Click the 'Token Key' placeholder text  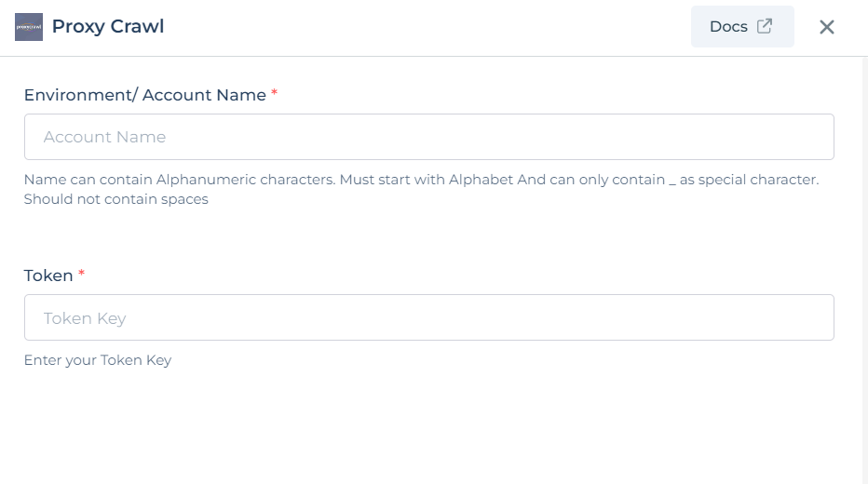click(85, 318)
